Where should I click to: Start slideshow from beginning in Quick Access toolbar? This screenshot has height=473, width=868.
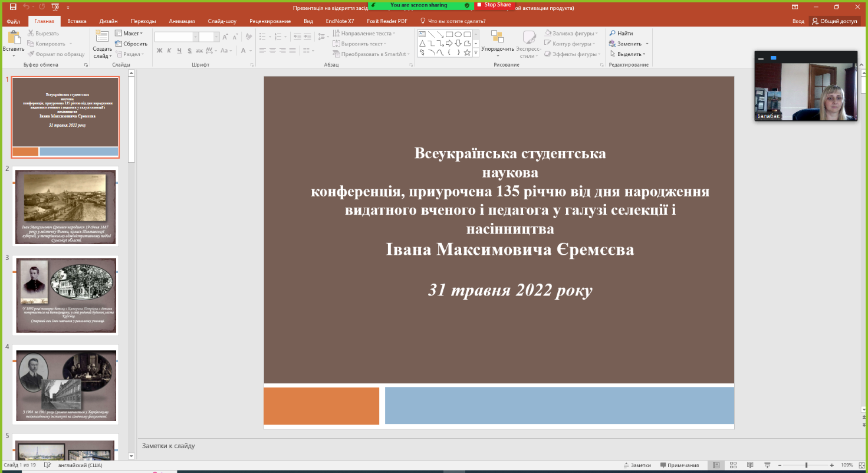coord(55,7)
